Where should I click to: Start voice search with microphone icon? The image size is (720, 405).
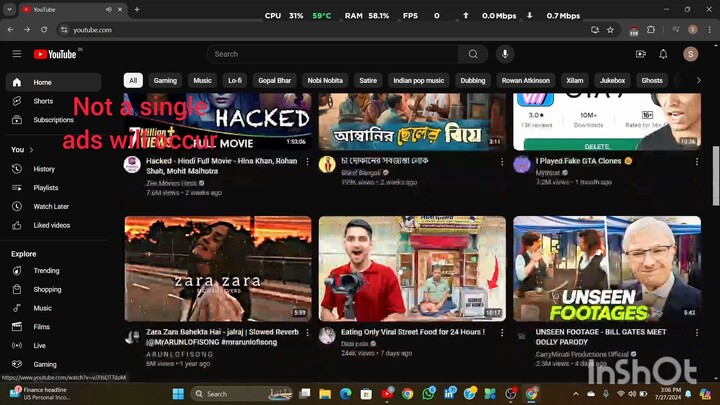[x=505, y=54]
